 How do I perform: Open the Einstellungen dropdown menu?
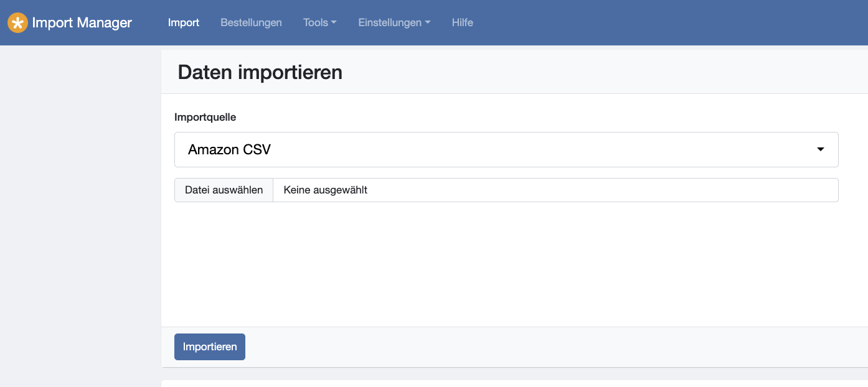pyautogui.click(x=394, y=22)
